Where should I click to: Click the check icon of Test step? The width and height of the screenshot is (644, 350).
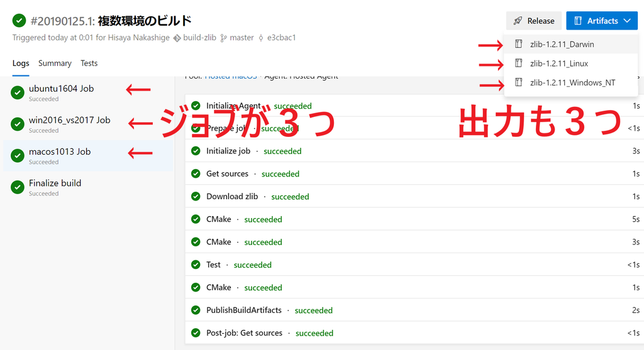point(196,265)
